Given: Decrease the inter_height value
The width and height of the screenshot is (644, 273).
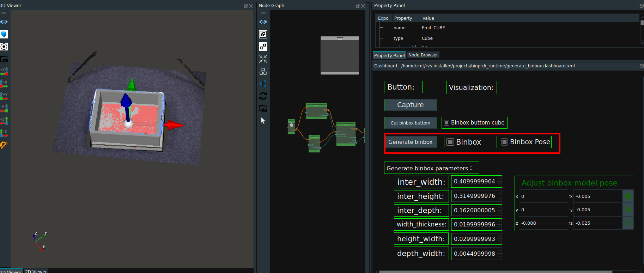Looking at the screenshot, I should point(499,199).
